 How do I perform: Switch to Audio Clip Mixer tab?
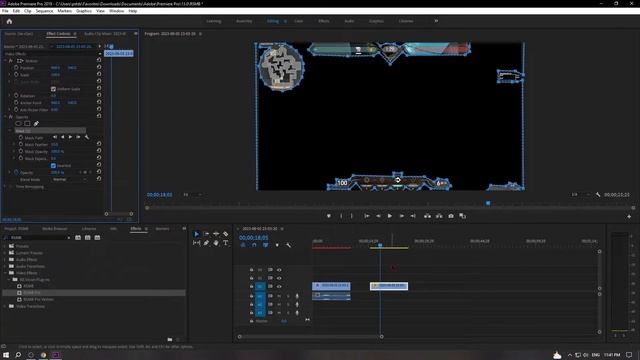pyautogui.click(x=105, y=33)
